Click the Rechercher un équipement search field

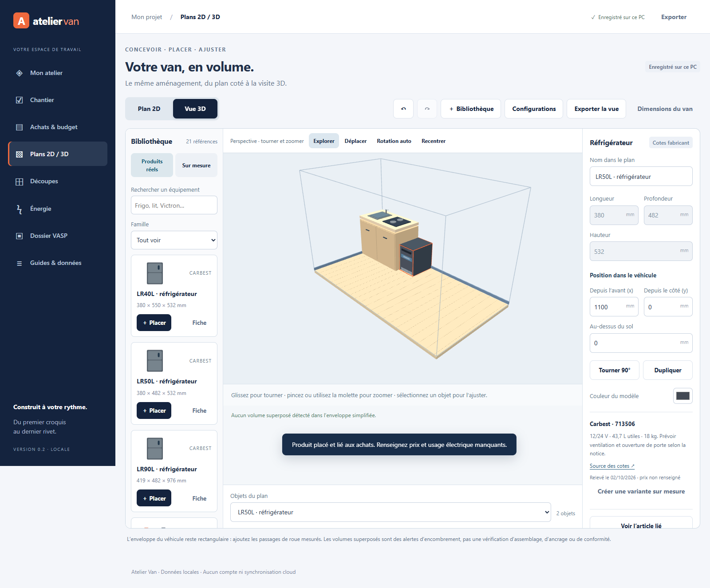174,205
